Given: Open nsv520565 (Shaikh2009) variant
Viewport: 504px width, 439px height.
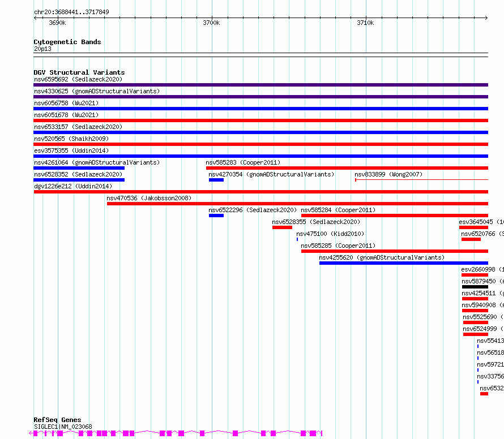Looking at the screenshot, I should coord(71,139).
